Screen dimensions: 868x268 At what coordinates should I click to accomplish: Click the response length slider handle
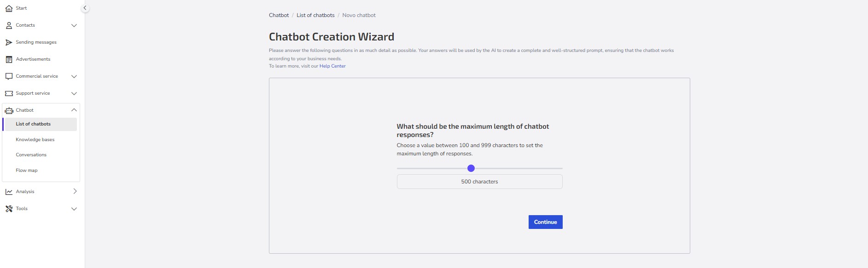471,168
